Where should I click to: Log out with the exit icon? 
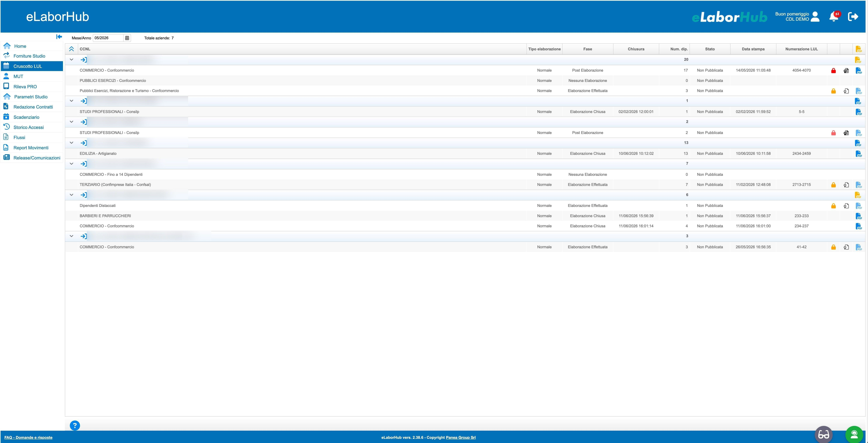[853, 16]
